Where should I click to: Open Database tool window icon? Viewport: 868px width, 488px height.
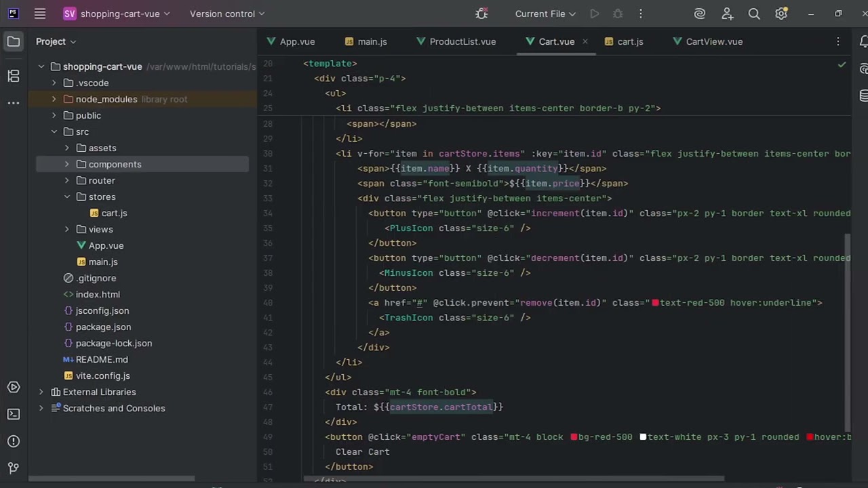pyautogui.click(x=864, y=96)
